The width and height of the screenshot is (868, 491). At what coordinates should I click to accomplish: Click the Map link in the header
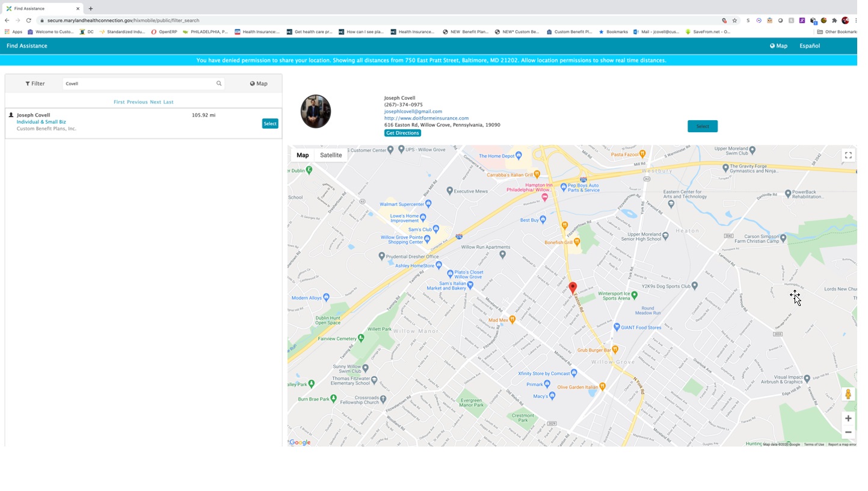[x=778, y=46]
